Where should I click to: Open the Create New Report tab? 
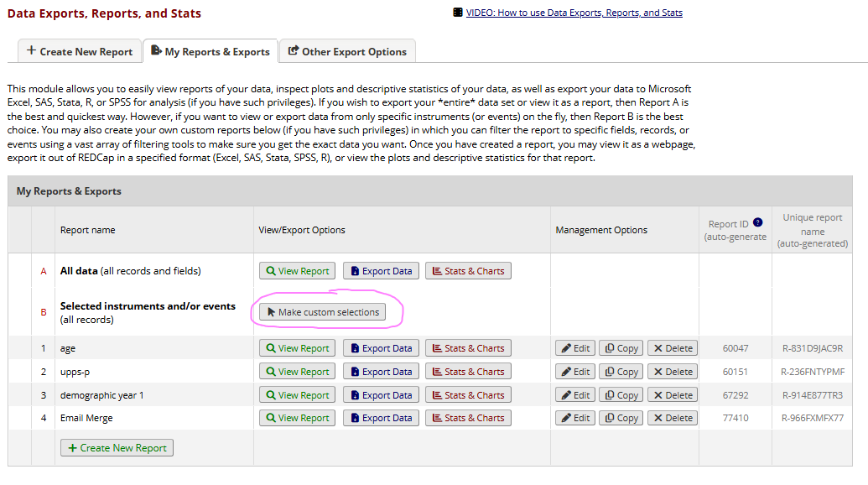(80, 51)
